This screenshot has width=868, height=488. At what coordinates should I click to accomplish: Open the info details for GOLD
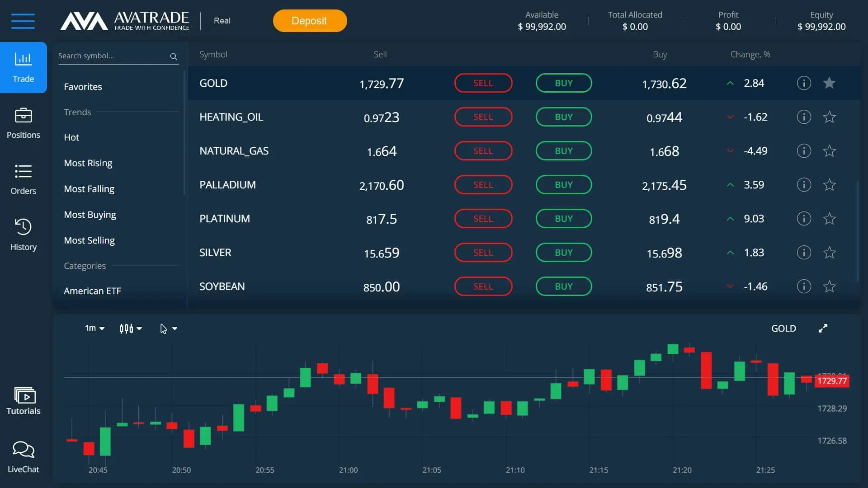click(x=804, y=83)
